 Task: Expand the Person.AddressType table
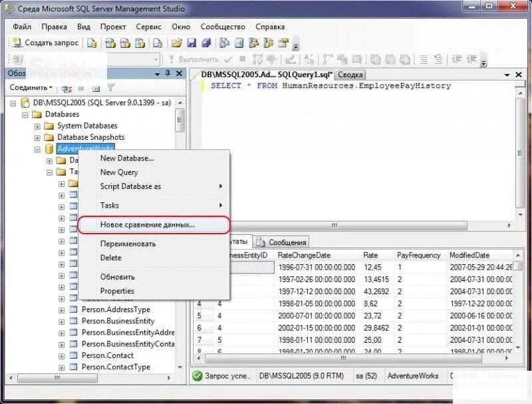click(x=61, y=310)
